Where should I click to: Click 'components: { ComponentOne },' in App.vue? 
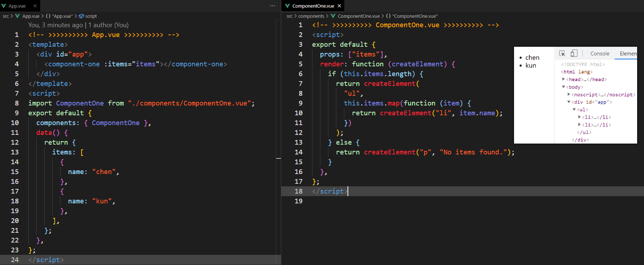pos(93,123)
